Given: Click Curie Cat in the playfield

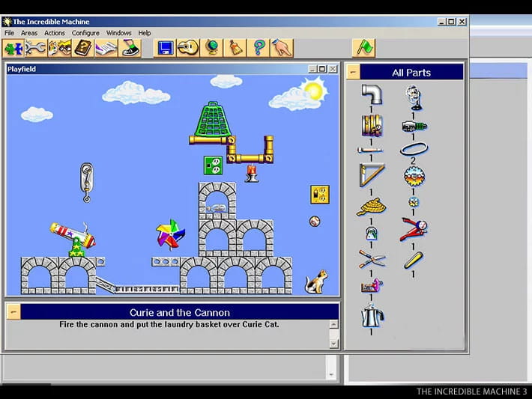Looking at the screenshot, I should 316,282.
